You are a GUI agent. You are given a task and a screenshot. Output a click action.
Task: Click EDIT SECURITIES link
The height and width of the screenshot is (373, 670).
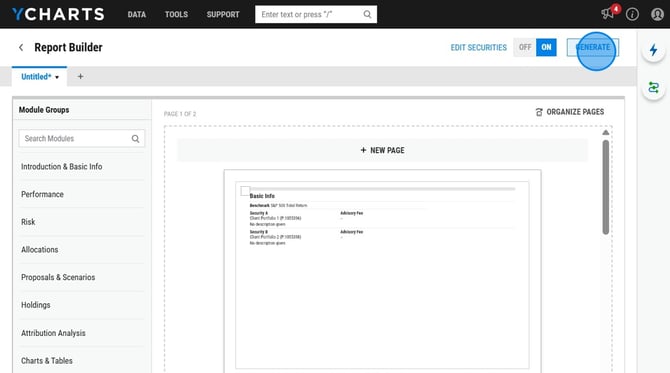(479, 47)
